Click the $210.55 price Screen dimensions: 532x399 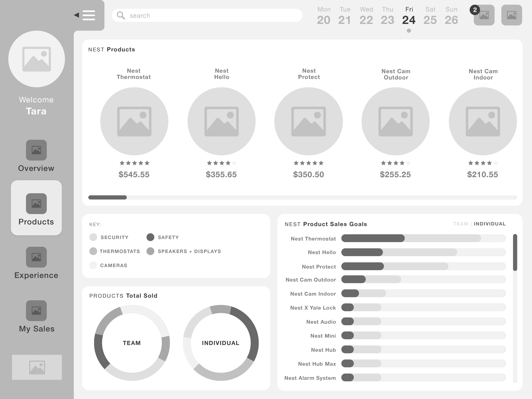click(x=482, y=174)
